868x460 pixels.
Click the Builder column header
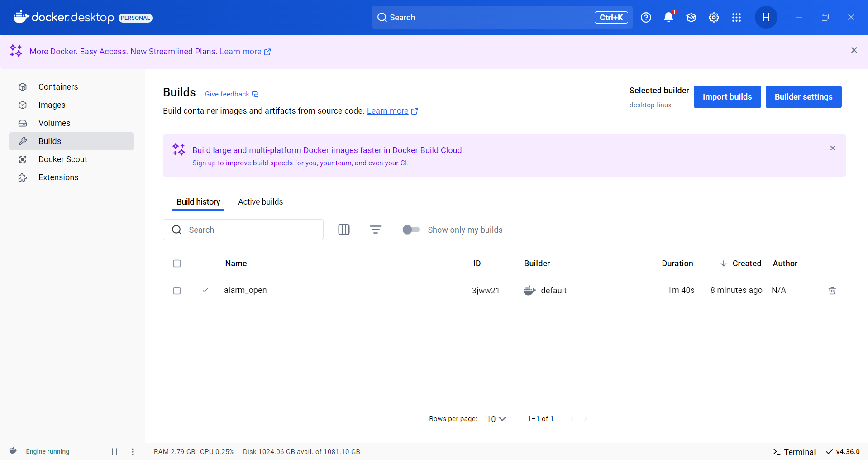click(537, 264)
